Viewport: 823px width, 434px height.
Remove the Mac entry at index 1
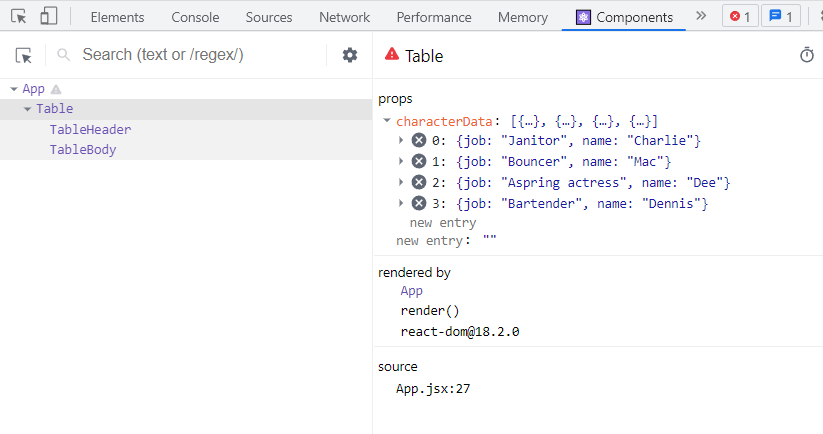(x=419, y=161)
